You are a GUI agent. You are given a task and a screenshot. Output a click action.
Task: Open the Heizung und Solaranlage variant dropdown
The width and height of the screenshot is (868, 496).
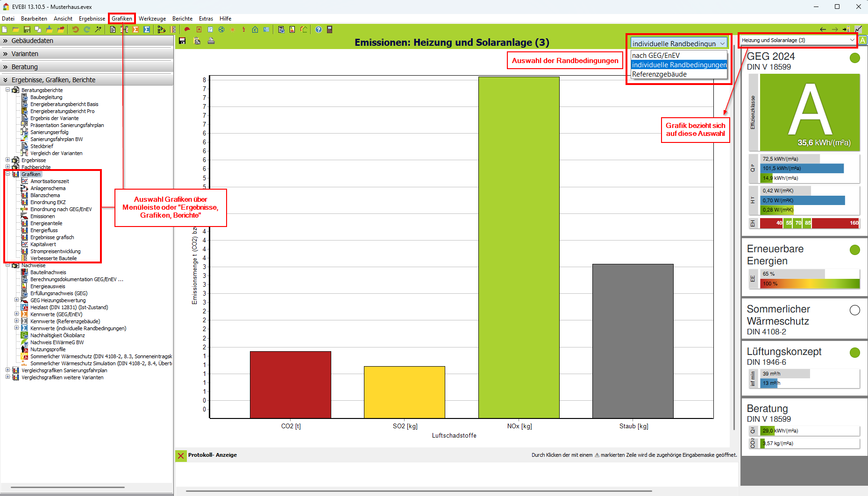point(797,40)
